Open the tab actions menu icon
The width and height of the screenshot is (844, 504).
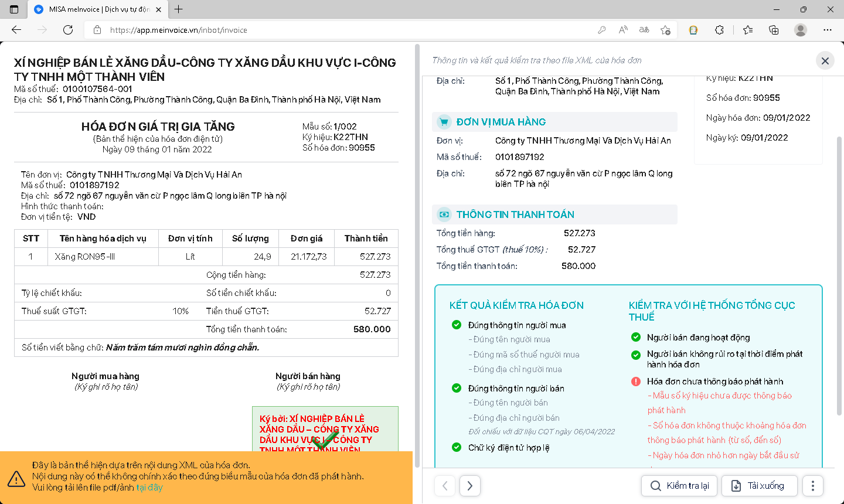coord(14,9)
